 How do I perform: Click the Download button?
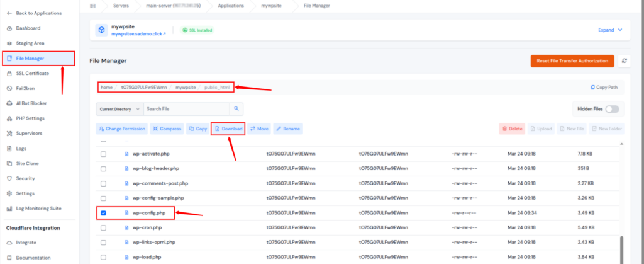point(228,129)
